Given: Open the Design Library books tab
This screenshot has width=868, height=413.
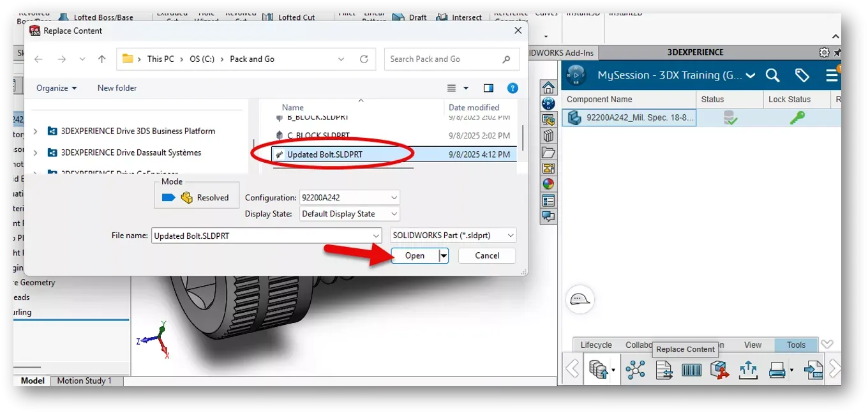Looking at the screenshot, I should point(548,136).
